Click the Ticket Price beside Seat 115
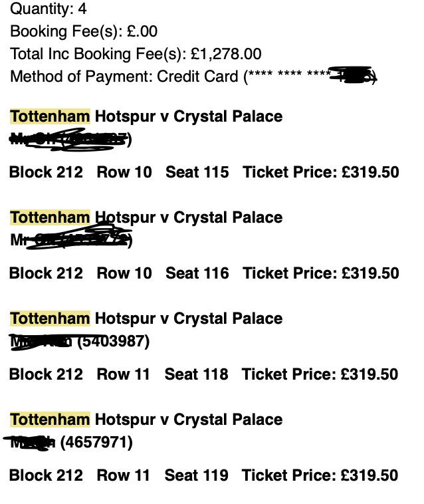This screenshot has width=424, height=504. pyautogui.click(x=321, y=172)
